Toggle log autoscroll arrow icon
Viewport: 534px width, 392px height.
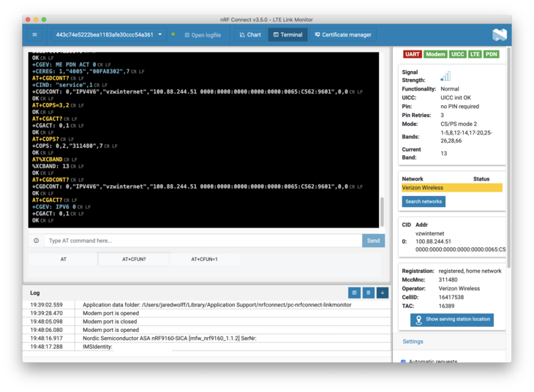(382, 293)
